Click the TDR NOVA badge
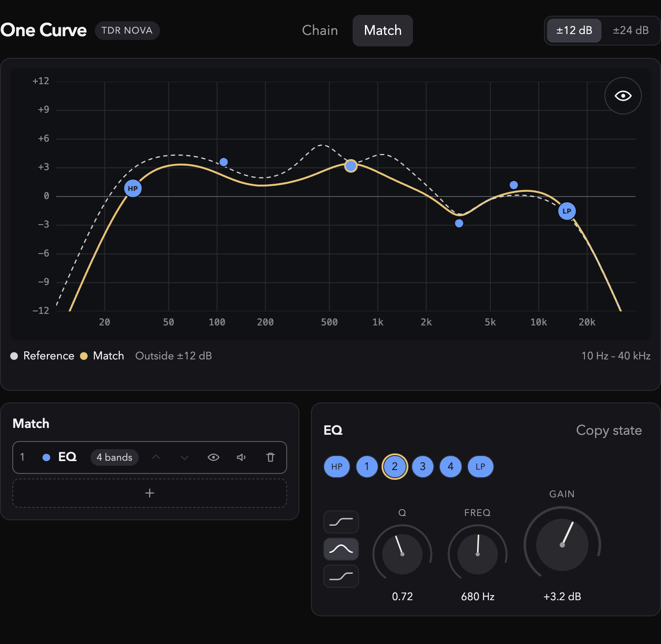Viewport: 661px width, 644px height. click(127, 31)
